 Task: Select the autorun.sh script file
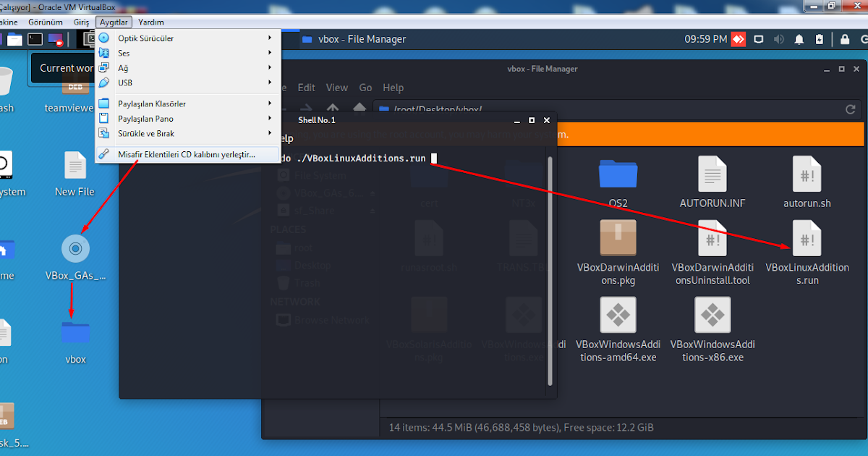807,182
